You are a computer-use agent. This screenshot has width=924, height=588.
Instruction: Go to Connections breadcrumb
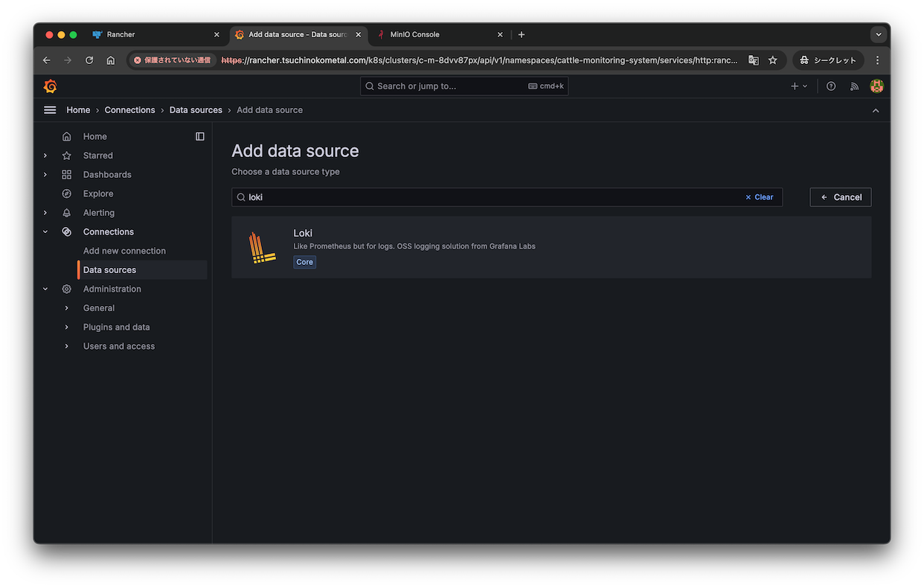[x=130, y=110]
